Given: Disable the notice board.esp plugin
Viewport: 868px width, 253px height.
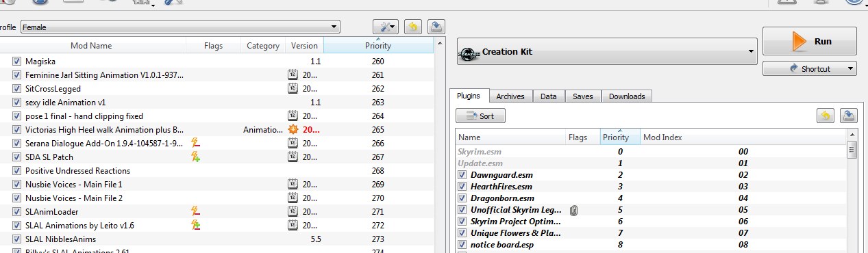Looking at the screenshot, I should tap(462, 245).
